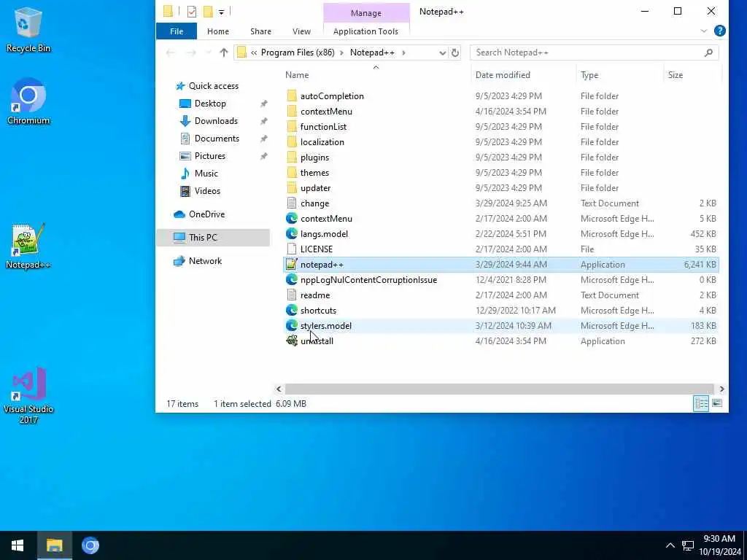The image size is (747, 560).
Task: Open the Share ribbon tab
Action: (x=260, y=31)
